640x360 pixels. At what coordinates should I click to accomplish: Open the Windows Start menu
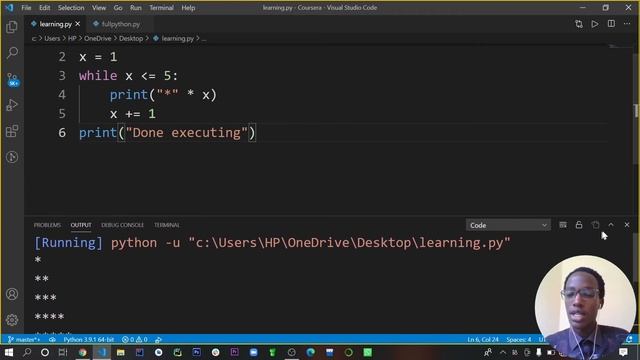pyautogui.click(x=9, y=352)
